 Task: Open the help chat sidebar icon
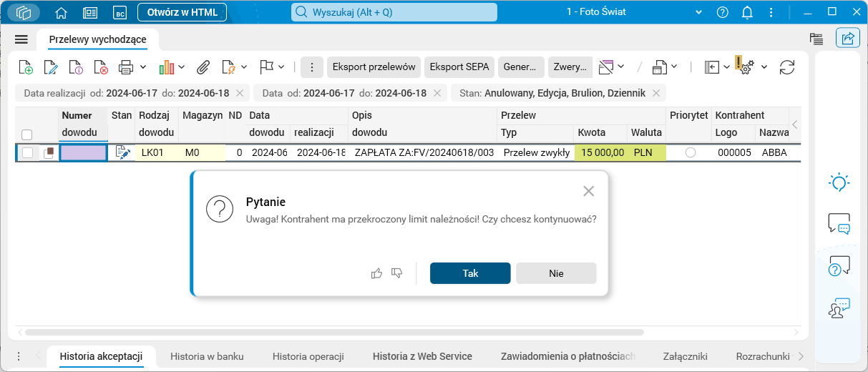coord(839,266)
